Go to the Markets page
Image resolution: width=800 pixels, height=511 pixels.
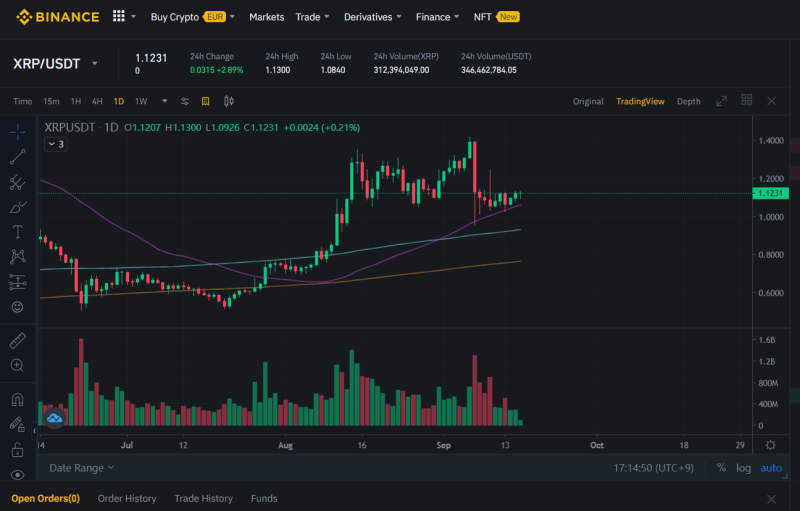click(266, 17)
